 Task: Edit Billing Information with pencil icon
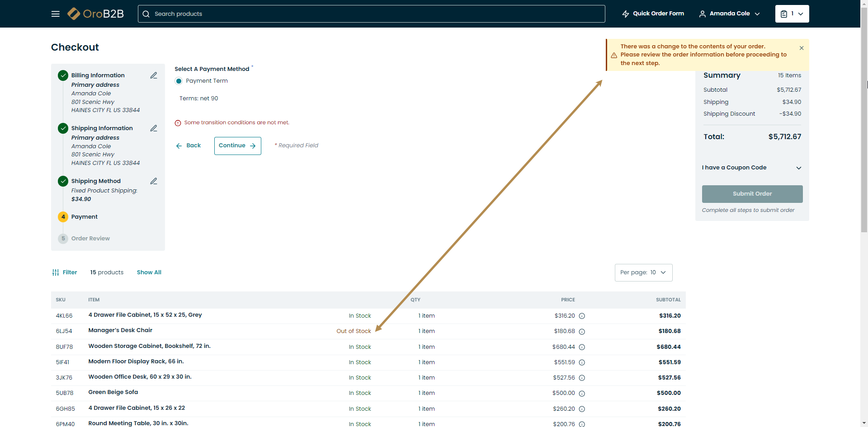pyautogui.click(x=154, y=75)
